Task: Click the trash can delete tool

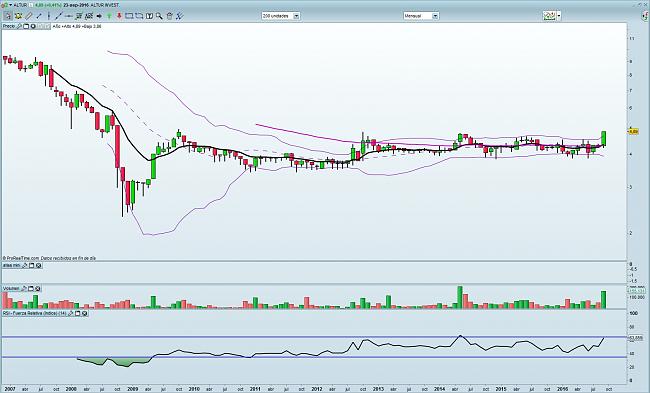Action: point(169,16)
